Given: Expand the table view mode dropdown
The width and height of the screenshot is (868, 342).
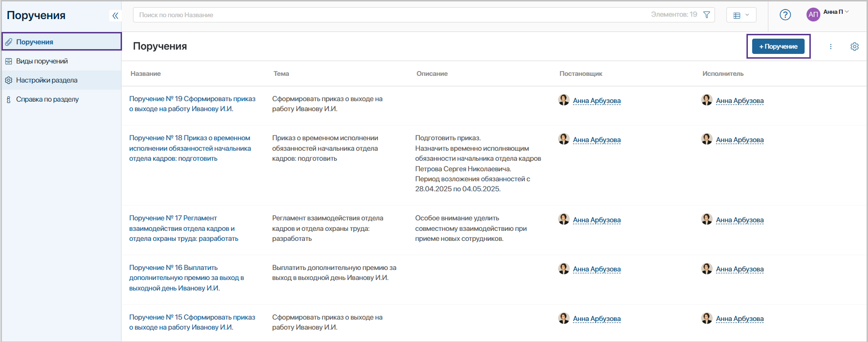Looking at the screenshot, I should (x=741, y=15).
